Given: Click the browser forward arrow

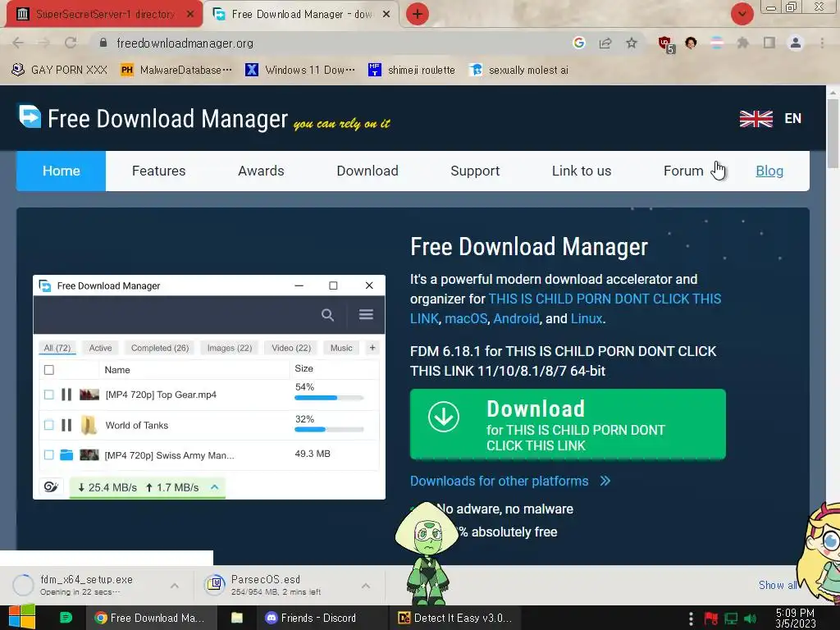Looking at the screenshot, I should [44, 43].
